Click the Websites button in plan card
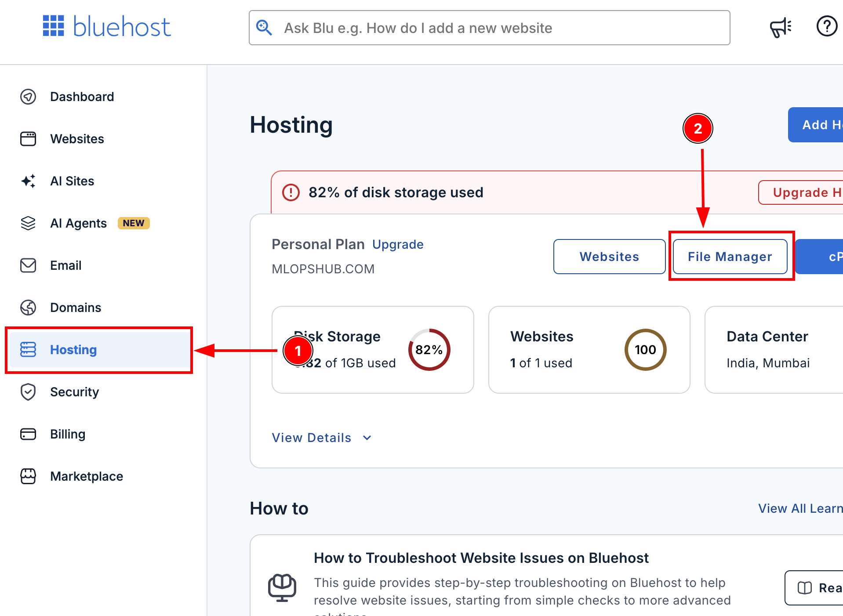This screenshot has height=616, width=843. (609, 257)
